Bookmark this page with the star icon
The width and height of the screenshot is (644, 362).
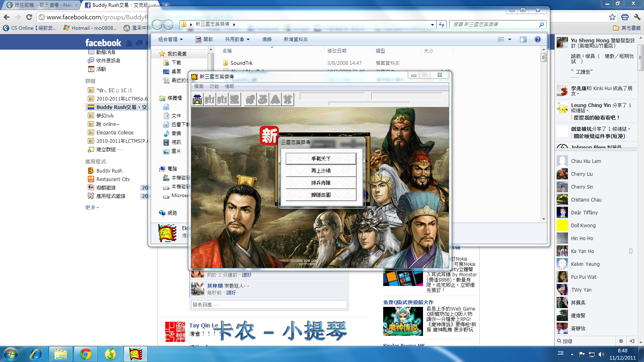point(612,17)
